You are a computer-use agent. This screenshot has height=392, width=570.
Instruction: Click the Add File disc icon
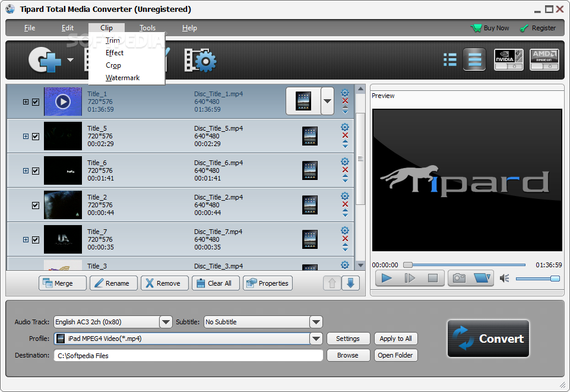point(45,59)
